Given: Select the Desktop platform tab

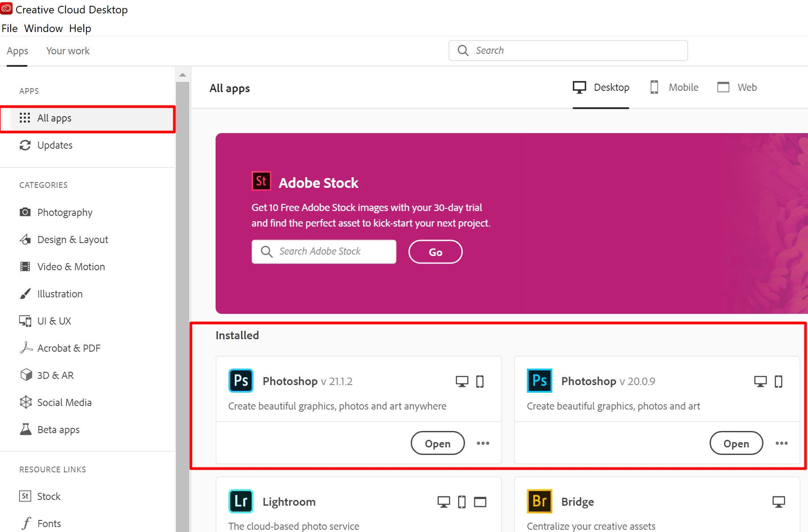Looking at the screenshot, I should (x=601, y=87).
